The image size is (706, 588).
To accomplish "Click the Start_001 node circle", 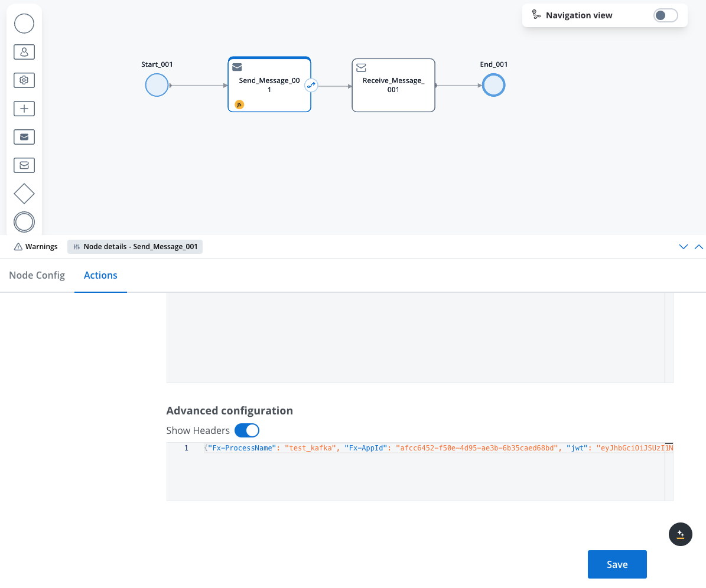I will pyautogui.click(x=157, y=85).
